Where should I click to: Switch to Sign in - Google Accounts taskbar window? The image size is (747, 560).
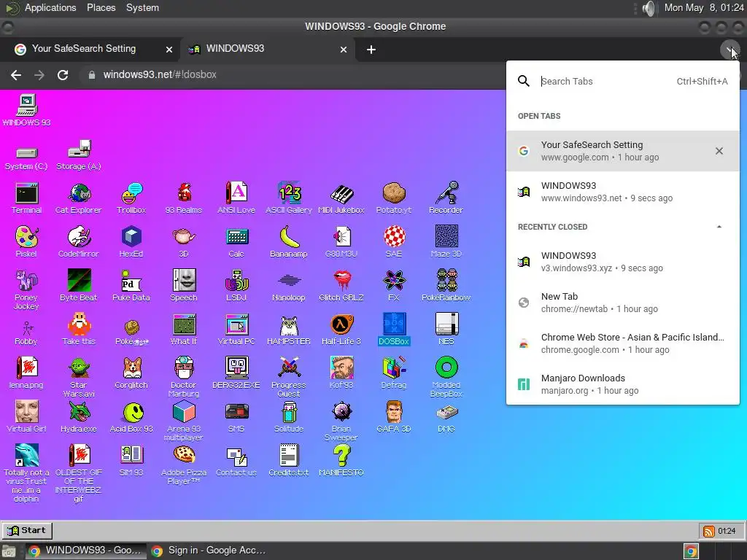208,551
